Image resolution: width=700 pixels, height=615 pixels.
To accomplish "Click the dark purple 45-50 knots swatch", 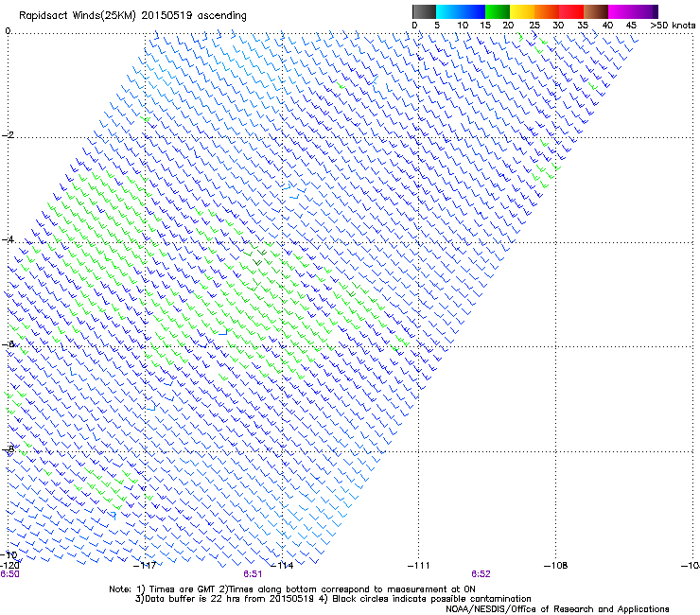I will point(645,11).
